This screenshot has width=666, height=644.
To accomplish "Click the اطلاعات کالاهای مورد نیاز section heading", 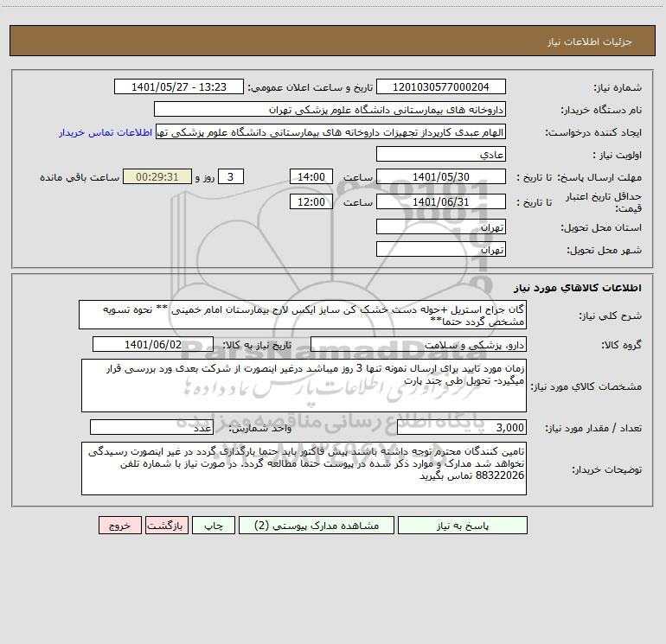I will [x=578, y=287].
